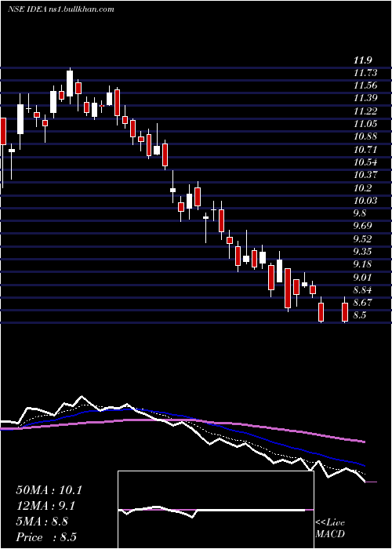The height and width of the screenshot is (549, 392).
Task: Click the 11.73 price axis label
Action: tap(365, 73)
